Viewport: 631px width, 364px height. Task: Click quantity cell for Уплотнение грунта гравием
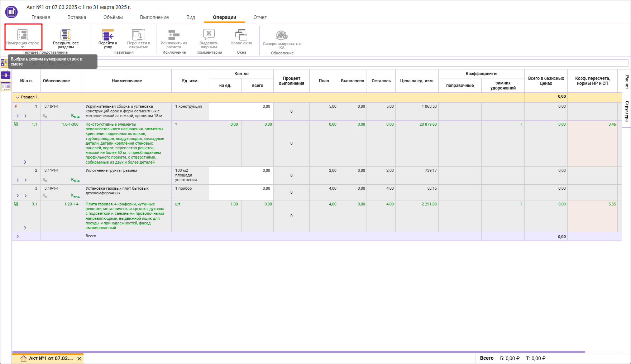coord(241,175)
